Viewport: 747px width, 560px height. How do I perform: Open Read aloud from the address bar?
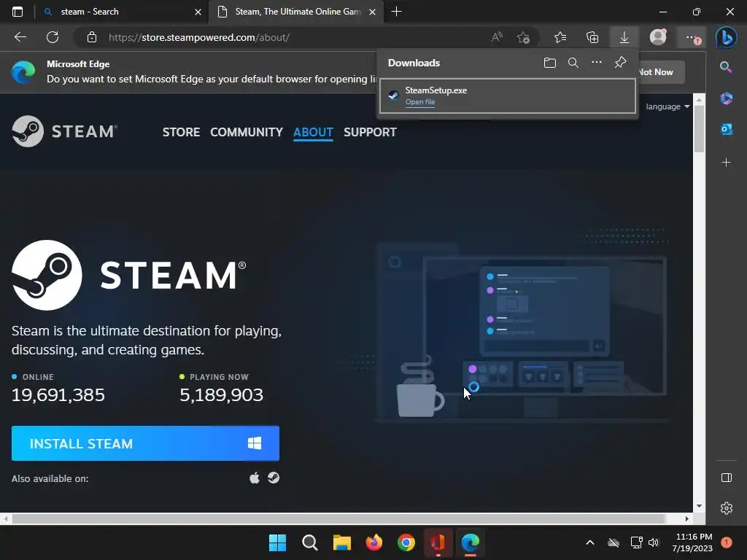tap(496, 37)
